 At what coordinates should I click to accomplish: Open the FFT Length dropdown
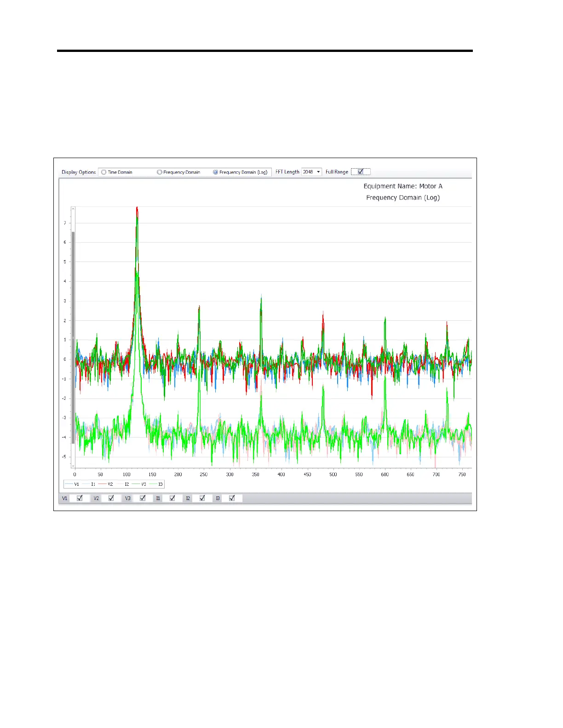click(x=318, y=172)
